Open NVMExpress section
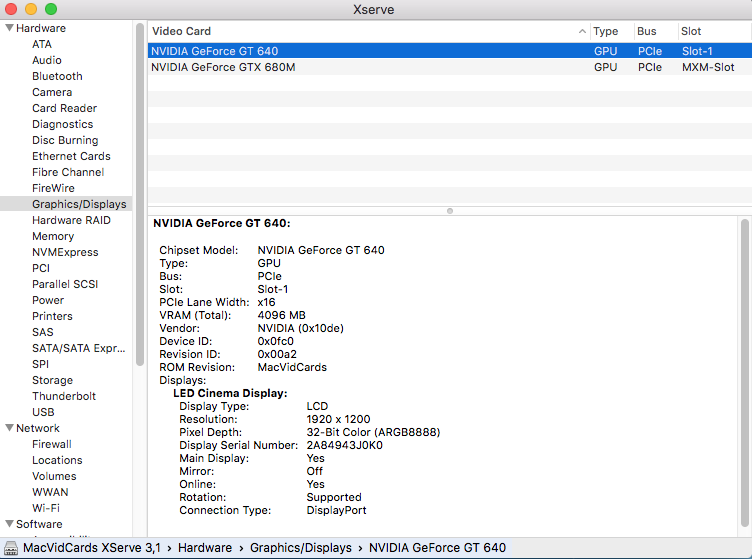Viewport: 752px width, 559px height. [65, 252]
